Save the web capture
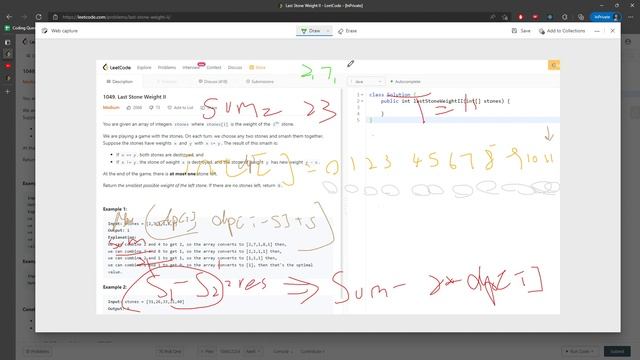640x360 pixels. (521, 31)
